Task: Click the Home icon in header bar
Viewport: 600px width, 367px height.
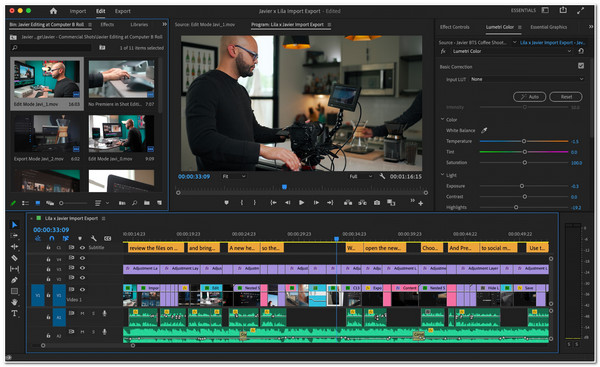Action: tap(53, 11)
